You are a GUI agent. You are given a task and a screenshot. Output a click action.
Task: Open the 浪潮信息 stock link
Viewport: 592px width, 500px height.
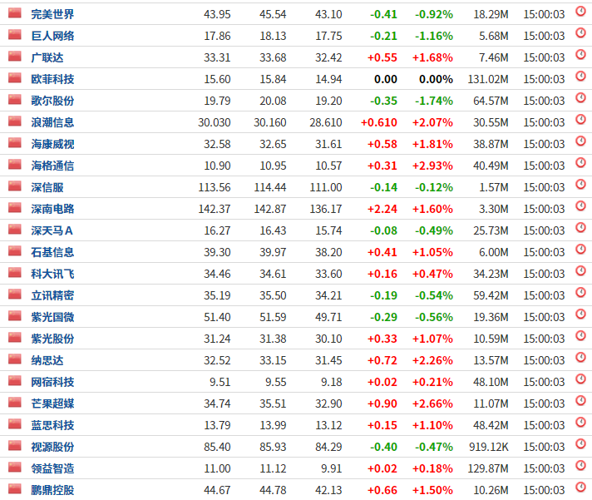[x=52, y=122]
